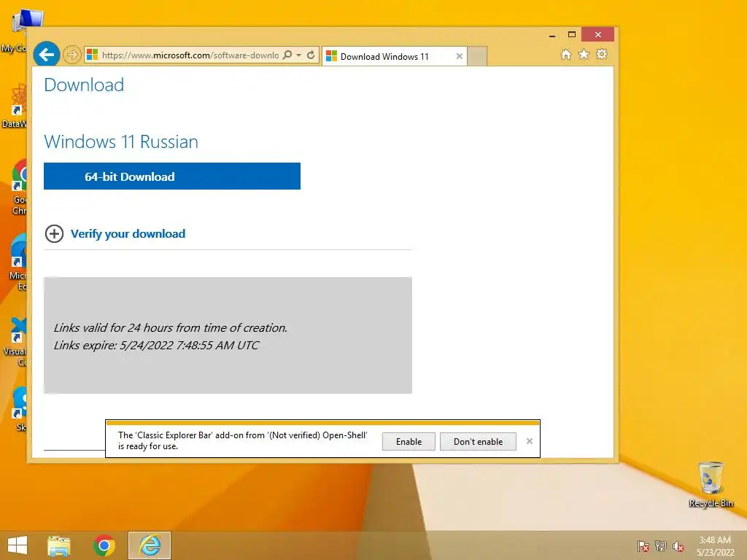Open the address bar dropdown arrow

298,55
